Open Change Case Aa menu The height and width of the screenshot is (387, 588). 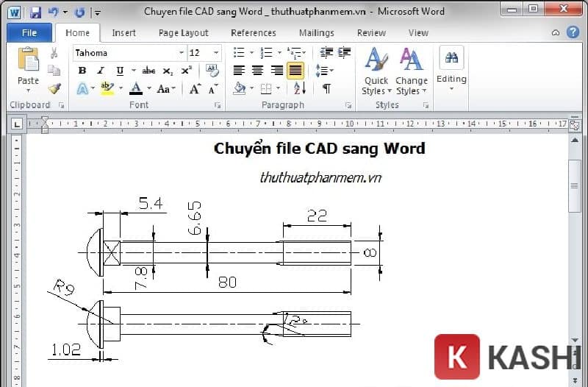click(x=166, y=89)
